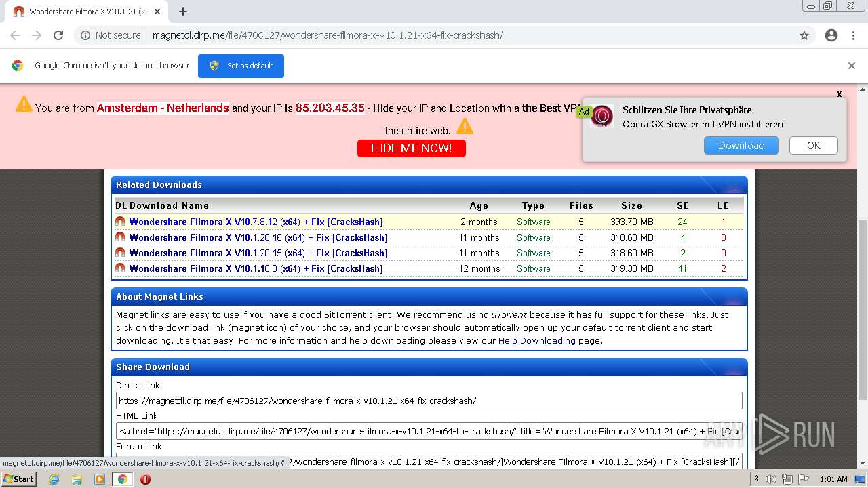Open the Help Downloading link
Image resolution: width=868 pixels, height=488 pixels.
tap(537, 340)
